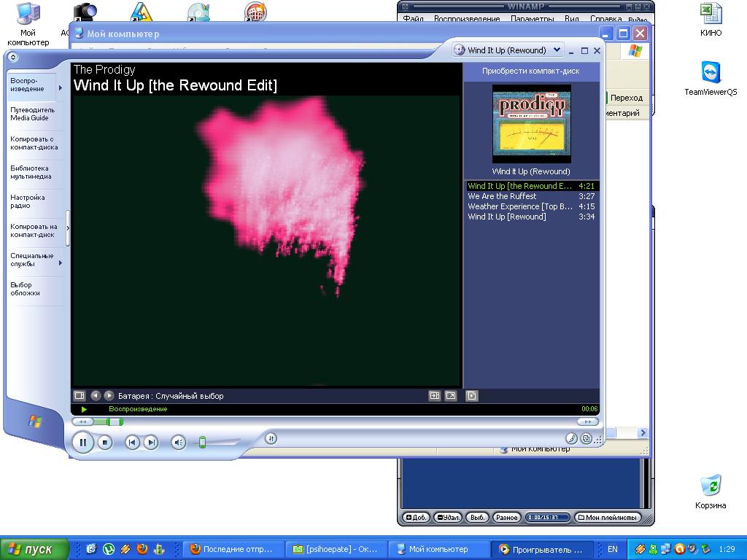Click the пуск start button
This screenshot has height=560, width=747.
point(34,549)
